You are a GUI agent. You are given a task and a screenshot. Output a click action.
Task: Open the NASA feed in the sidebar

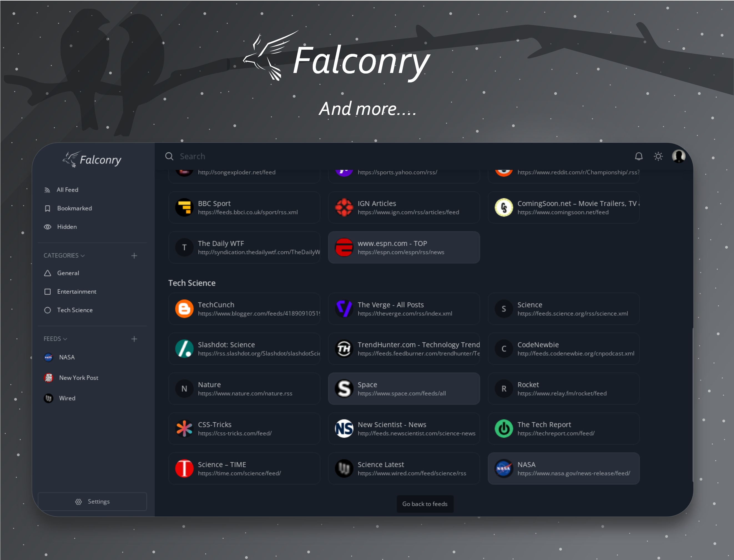pos(59,357)
